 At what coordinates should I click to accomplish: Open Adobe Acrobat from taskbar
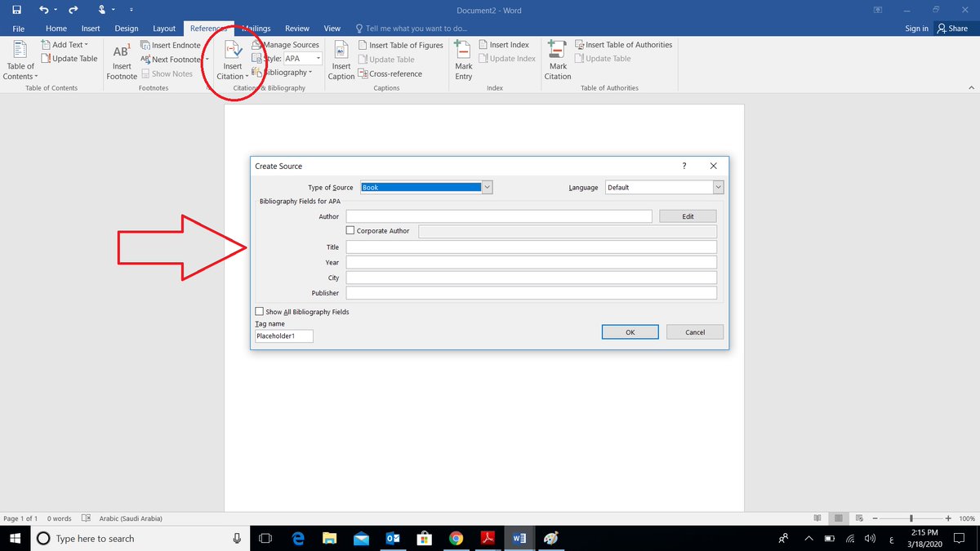click(x=488, y=538)
